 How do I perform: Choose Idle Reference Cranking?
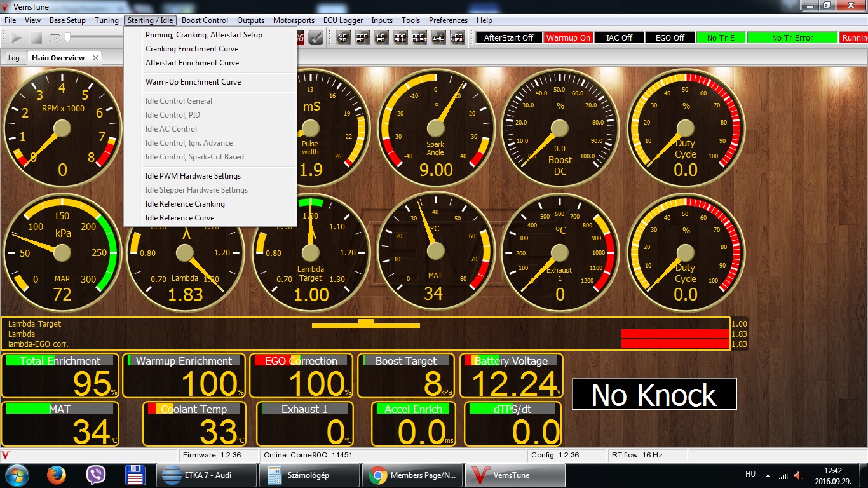pyautogui.click(x=210, y=204)
